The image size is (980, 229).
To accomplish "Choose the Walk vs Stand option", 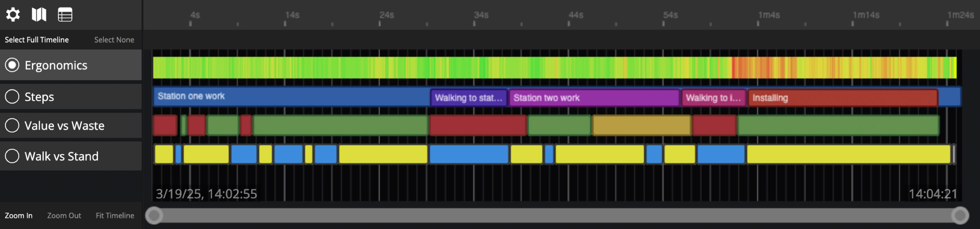I will [12, 156].
